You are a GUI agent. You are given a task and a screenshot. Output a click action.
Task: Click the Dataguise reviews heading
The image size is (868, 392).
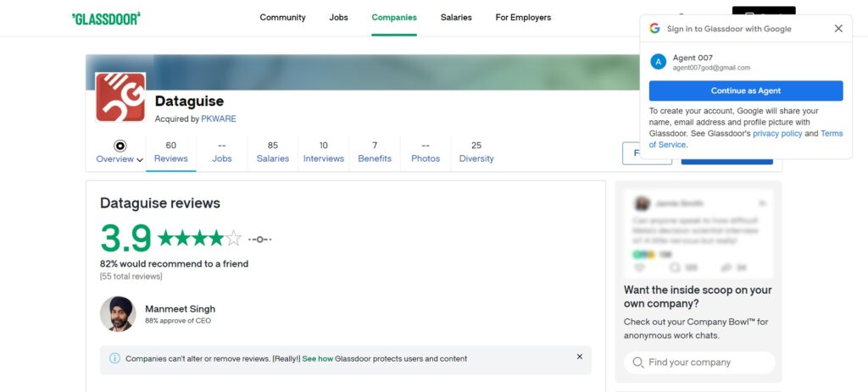pyautogui.click(x=160, y=203)
